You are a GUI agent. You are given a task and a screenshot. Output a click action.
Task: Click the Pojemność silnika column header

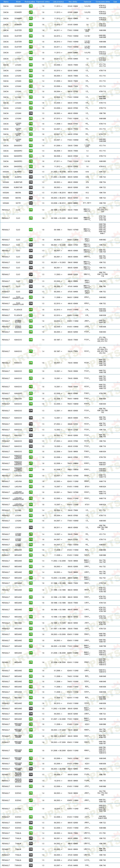43,1
